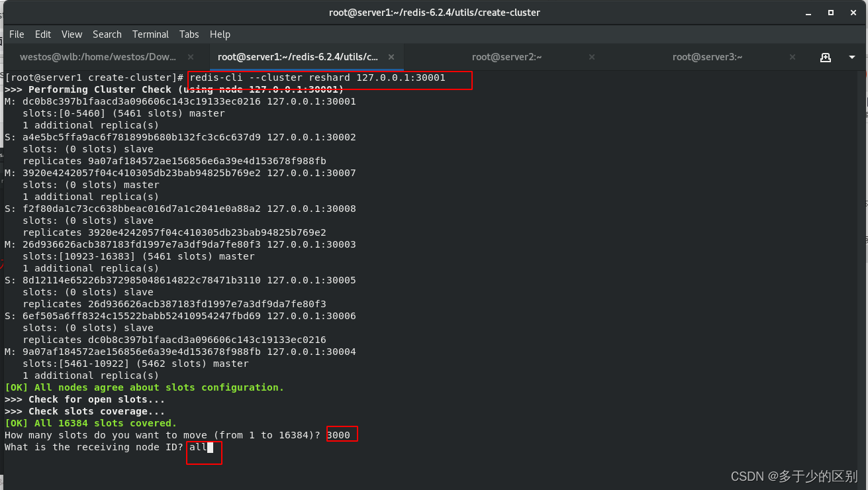This screenshot has width=868, height=490.
Task: Switch to the westos@wlb terminal tab
Action: coord(106,58)
